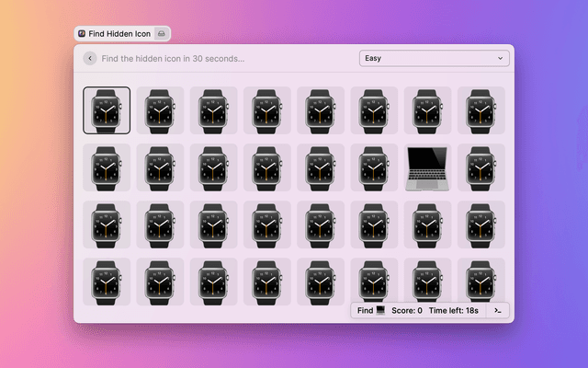This screenshot has width=588, height=368.
Task: Click the watch immediately left of the laptop
Action: (374, 167)
